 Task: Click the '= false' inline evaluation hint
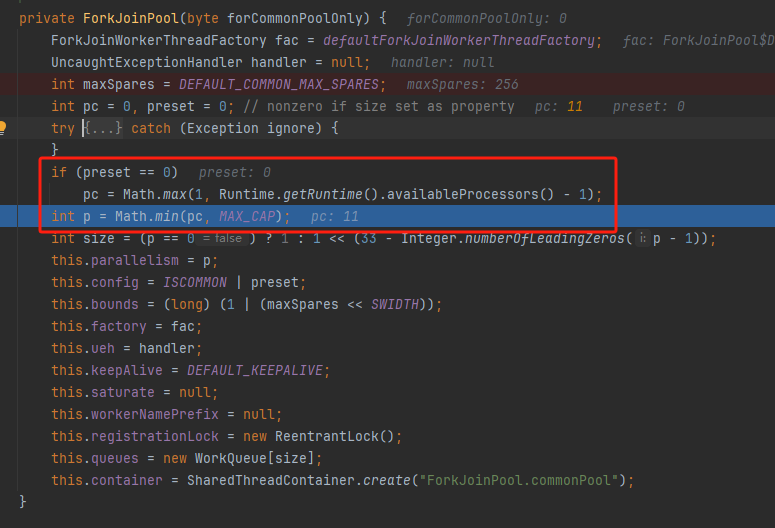tap(222, 238)
